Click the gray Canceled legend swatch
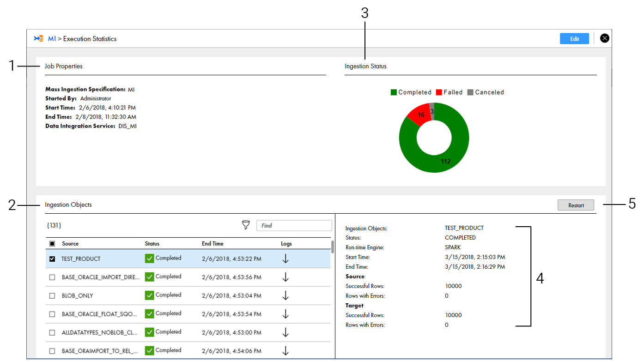Screen dimensions: 644x361 pyautogui.click(x=470, y=92)
